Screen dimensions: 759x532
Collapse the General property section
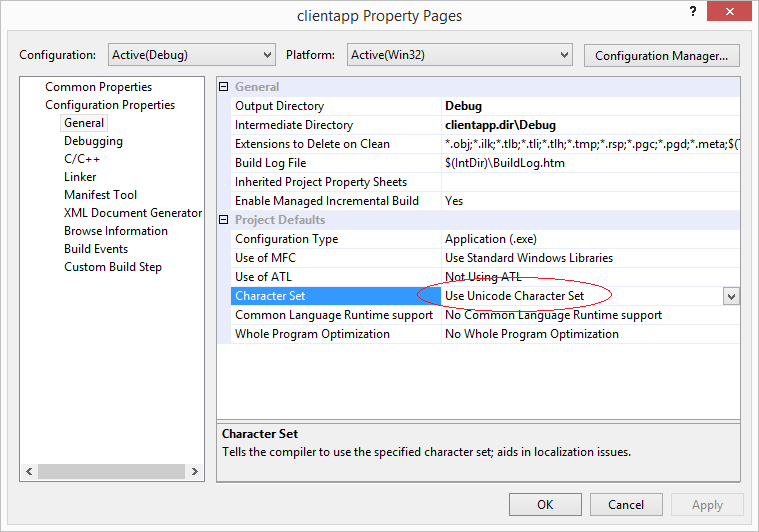pos(223,87)
